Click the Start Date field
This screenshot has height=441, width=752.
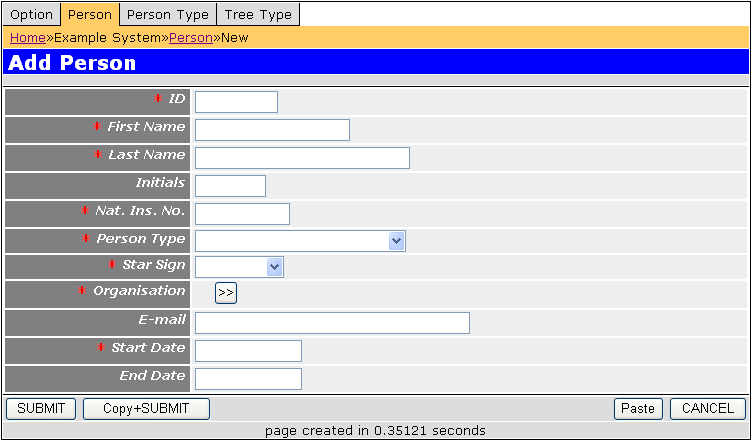point(248,351)
